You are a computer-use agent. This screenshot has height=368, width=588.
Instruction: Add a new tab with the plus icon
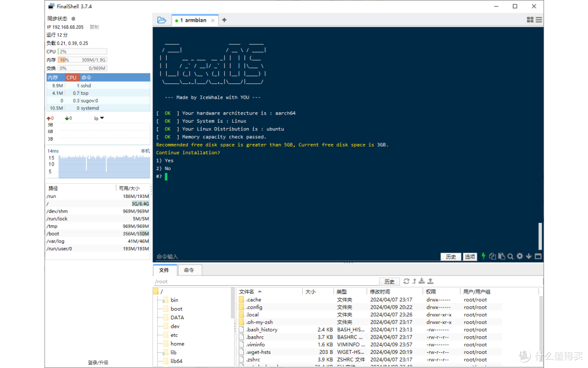pyautogui.click(x=224, y=20)
